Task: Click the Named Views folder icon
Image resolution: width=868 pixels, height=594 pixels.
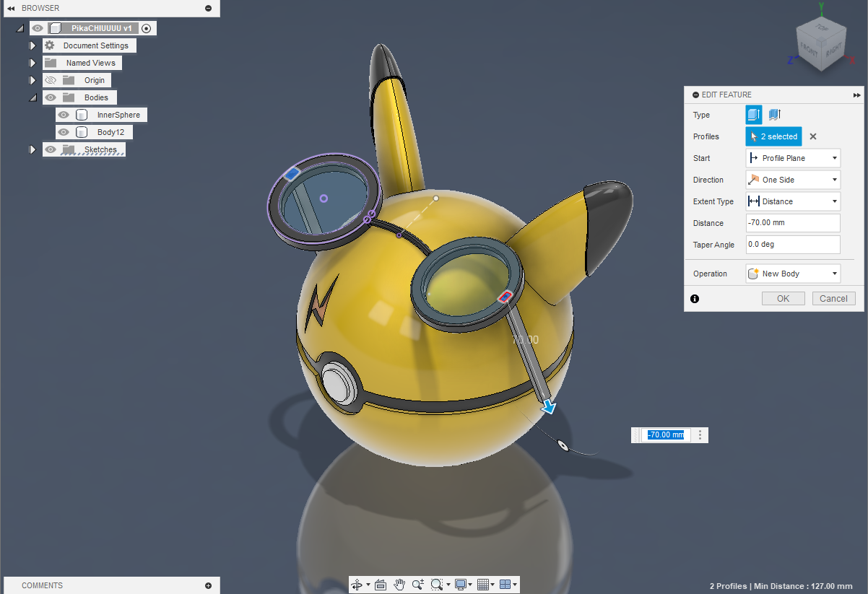Action: pos(50,63)
